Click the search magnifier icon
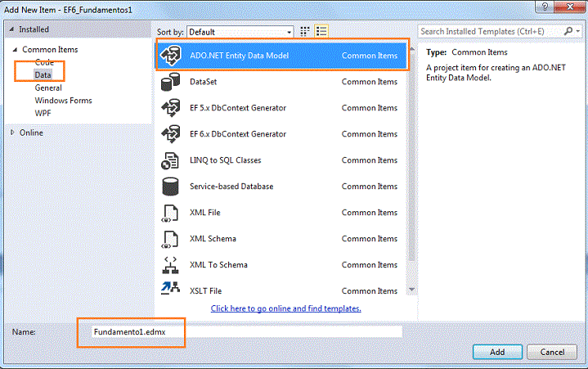Screen dimensions: 588x369 (x=568, y=31)
